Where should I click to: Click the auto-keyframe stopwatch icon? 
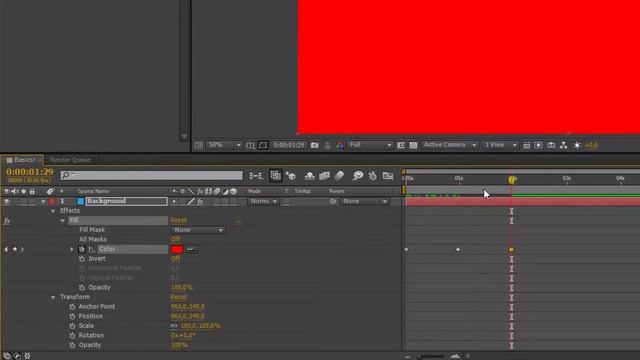tap(373, 176)
